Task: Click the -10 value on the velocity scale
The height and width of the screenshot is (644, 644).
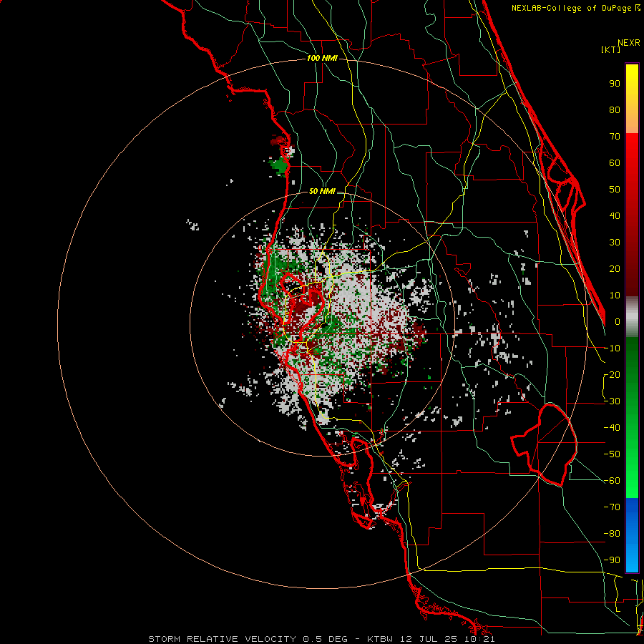Action: click(x=612, y=348)
